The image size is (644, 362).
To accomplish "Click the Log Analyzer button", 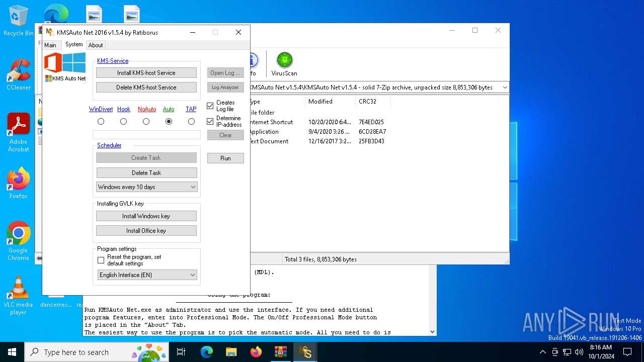I will pos(225,87).
